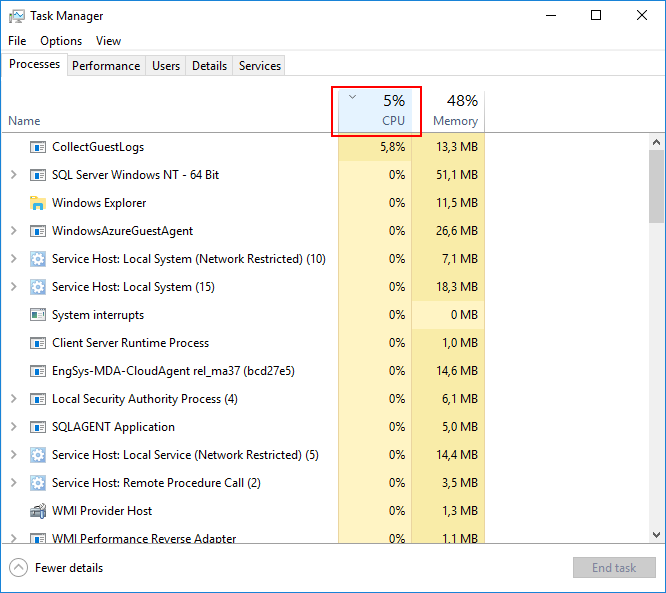Image resolution: width=666 pixels, height=593 pixels.
Task: Sort by the CPU column header
Action: tap(375, 110)
